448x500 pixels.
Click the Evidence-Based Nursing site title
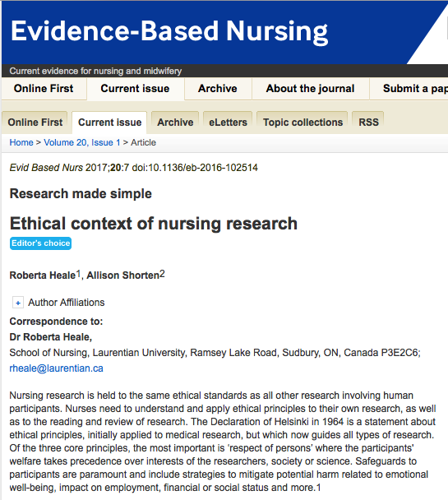coord(169,31)
